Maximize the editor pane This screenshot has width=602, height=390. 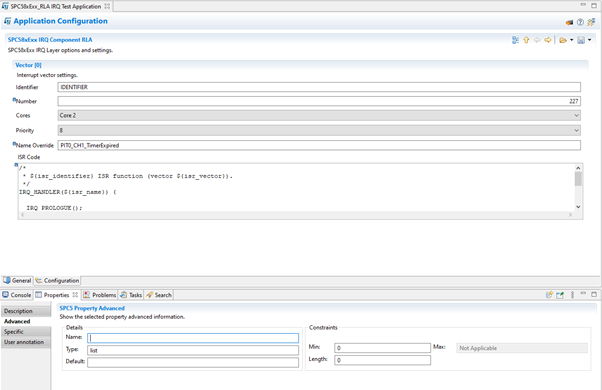point(594,5)
